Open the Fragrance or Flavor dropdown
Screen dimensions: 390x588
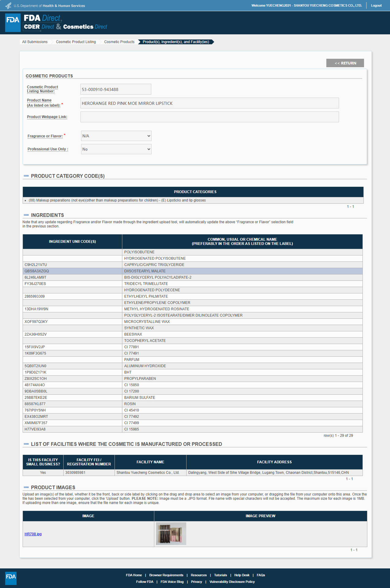click(116, 136)
